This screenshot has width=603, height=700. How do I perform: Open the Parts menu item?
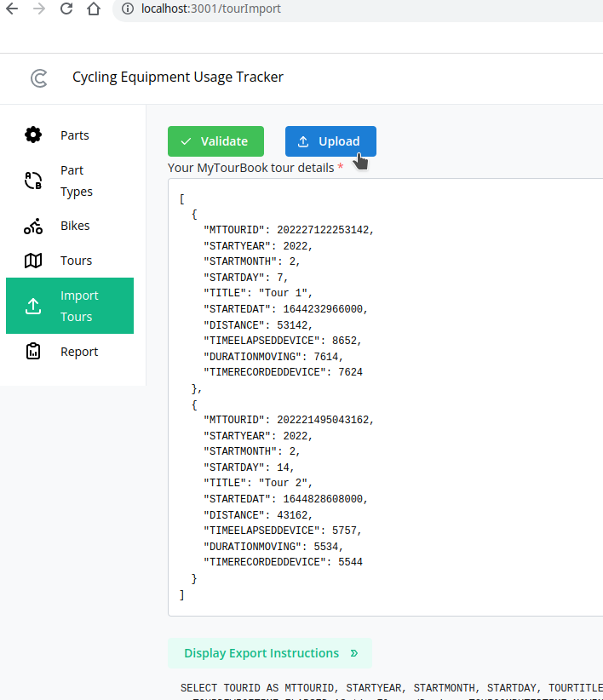click(70, 135)
